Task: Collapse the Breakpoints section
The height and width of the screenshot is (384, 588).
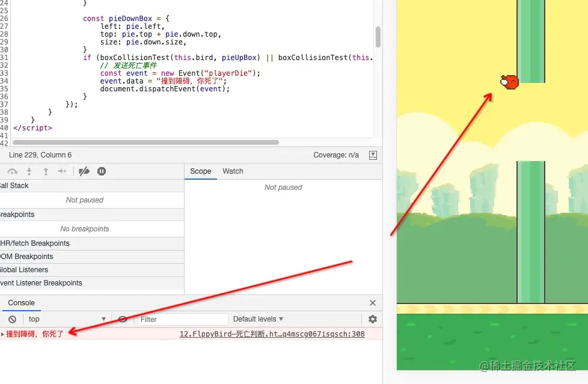Action: tap(92, 215)
